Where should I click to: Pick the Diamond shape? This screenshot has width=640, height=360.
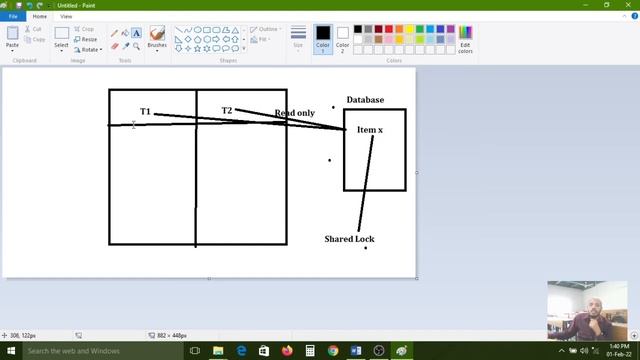[188, 40]
